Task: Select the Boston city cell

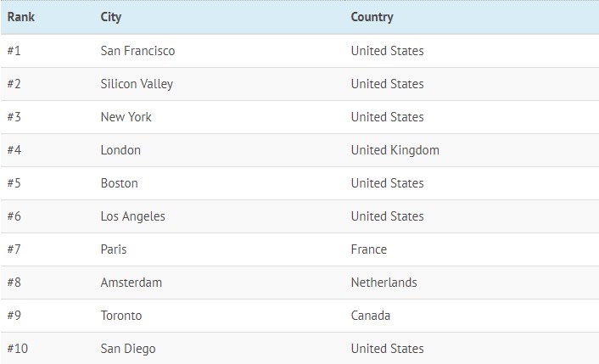Action: coord(119,183)
